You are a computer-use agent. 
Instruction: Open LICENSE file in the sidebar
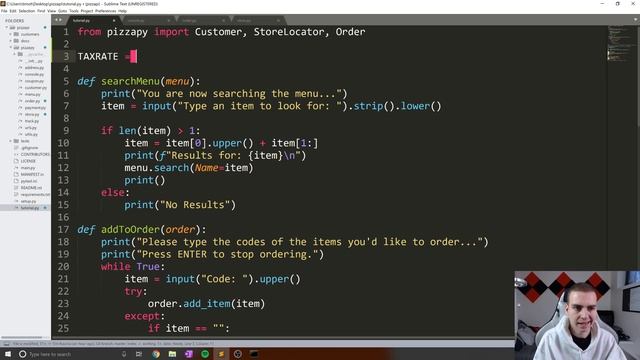click(x=28, y=161)
